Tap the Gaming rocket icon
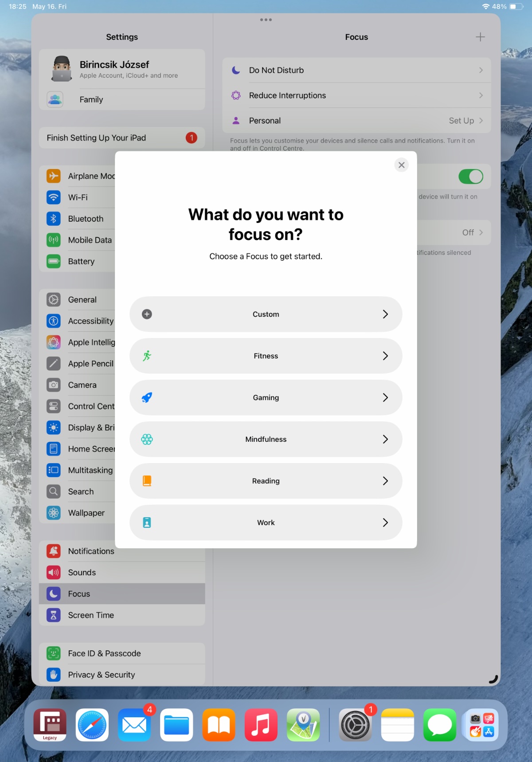Image resolution: width=532 pixels, height=762 pixels. click(x=147, y=397)
